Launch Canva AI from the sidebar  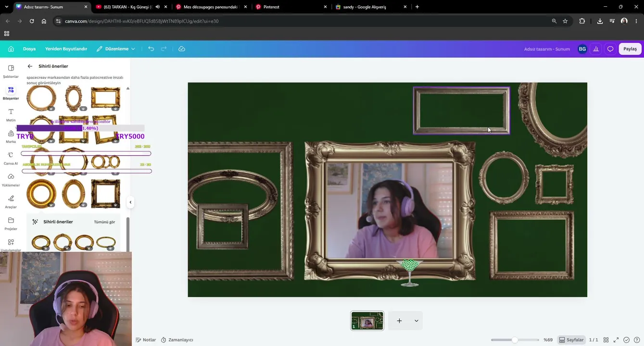11,159
